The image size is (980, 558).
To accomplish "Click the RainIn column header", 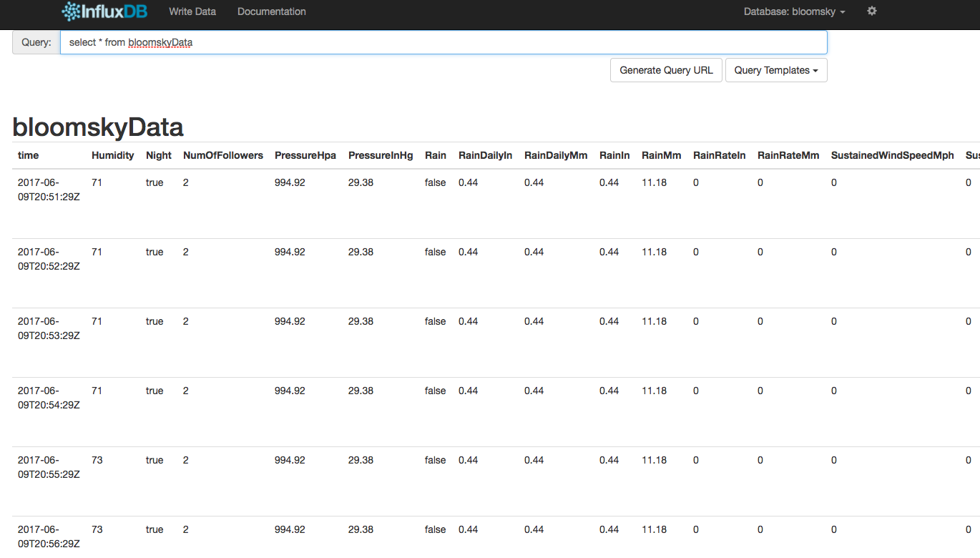I will click(x=614, y=155).
